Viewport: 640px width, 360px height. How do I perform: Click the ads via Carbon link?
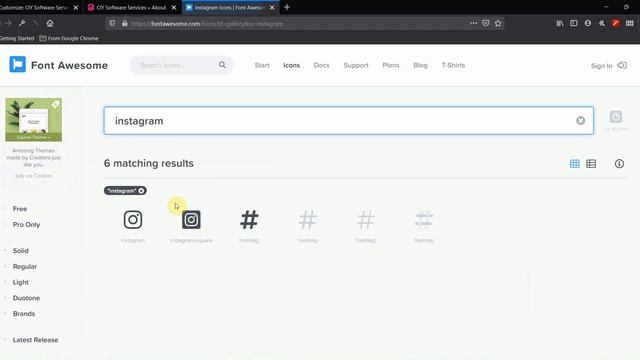[33, 176]
